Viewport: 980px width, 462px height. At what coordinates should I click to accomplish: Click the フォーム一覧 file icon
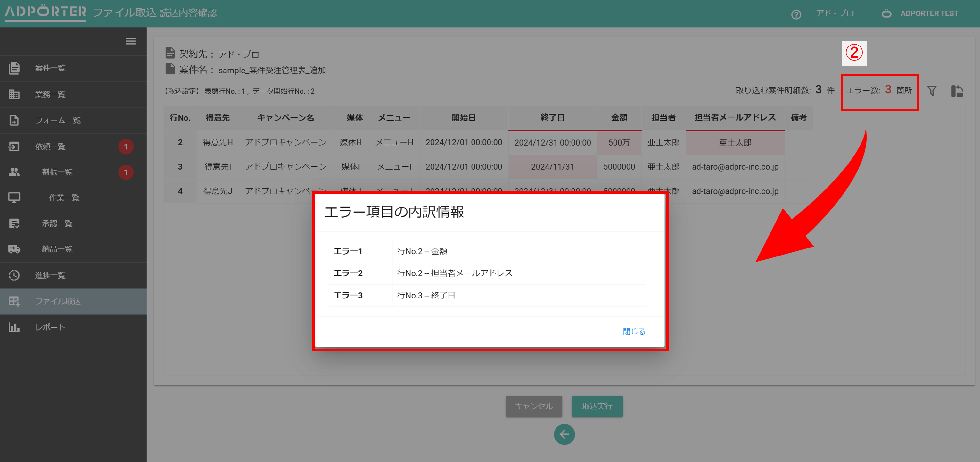[x=14, y=120]
